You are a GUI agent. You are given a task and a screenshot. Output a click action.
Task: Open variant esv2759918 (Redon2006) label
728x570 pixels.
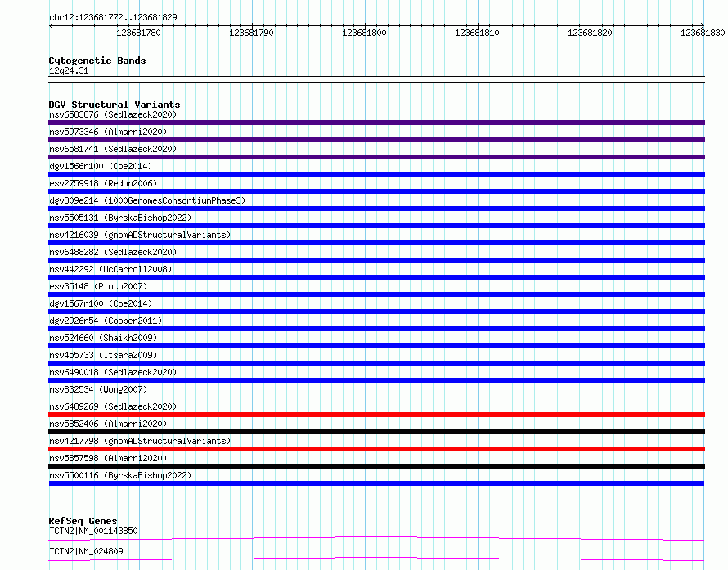[103, 183]
